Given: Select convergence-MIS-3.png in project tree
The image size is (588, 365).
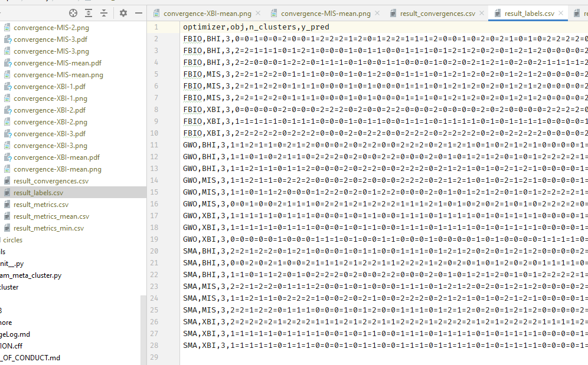Looking at the screenshot, I should click(51, 51).
